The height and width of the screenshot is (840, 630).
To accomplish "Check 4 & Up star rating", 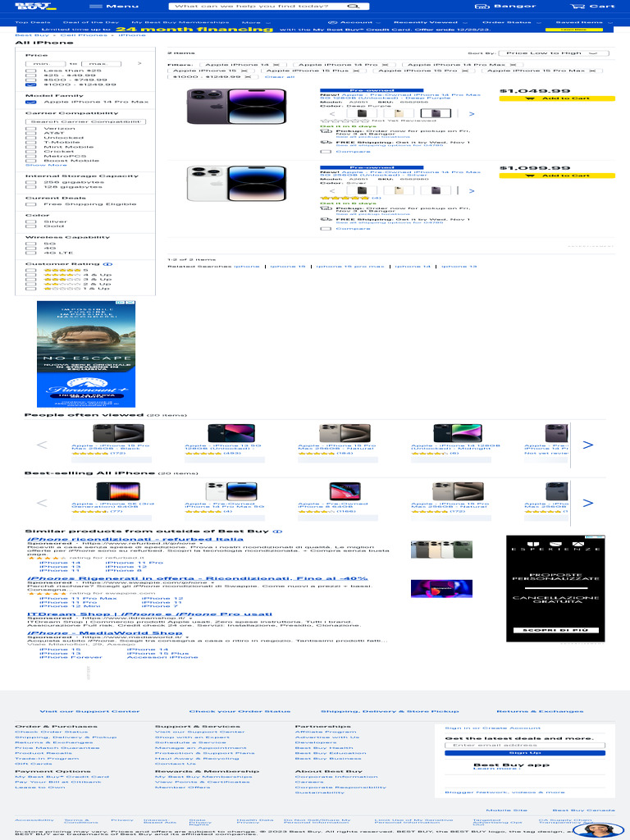I will [x=31, y=275].
